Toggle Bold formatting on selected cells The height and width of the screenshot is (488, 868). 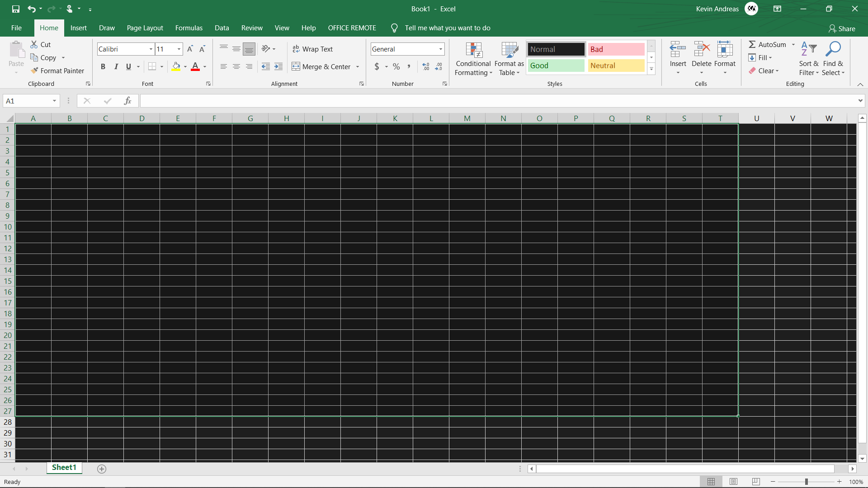pos(103,66)
